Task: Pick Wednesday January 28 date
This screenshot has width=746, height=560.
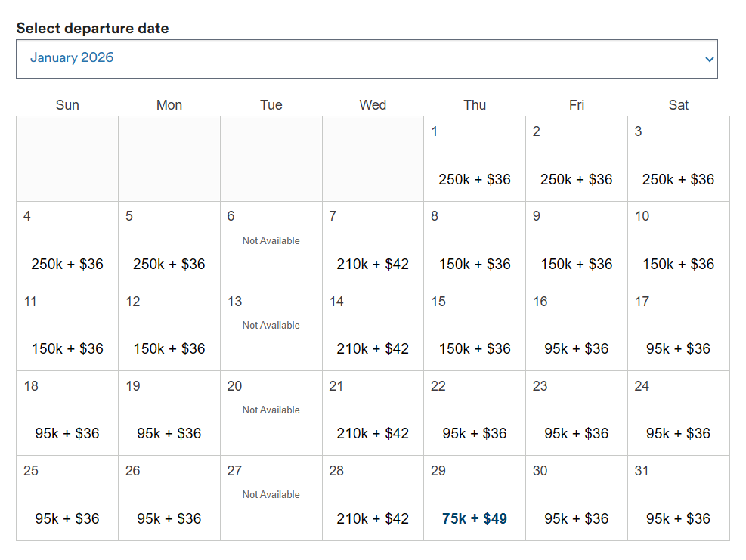Action: [373, 499]
